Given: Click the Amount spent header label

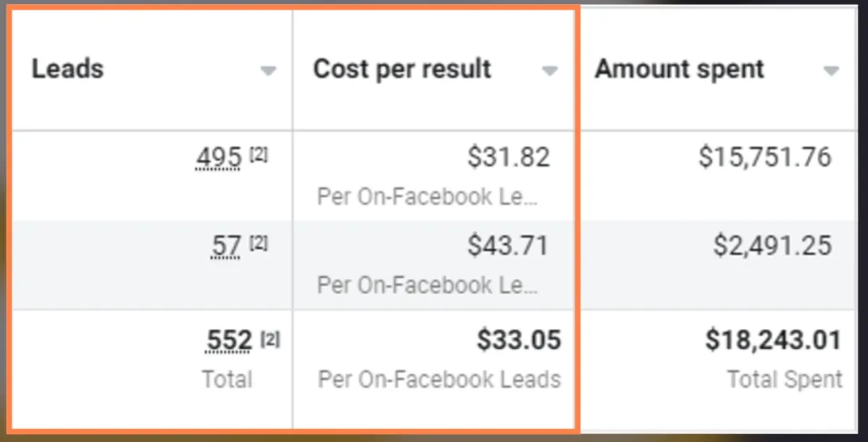Looking at the screenshot, I should click(680, 69).
